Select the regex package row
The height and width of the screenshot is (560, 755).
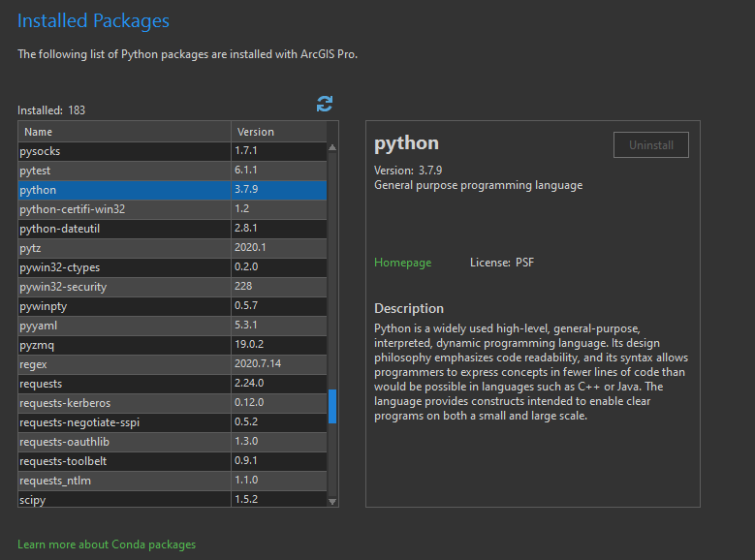click(173, 364)
